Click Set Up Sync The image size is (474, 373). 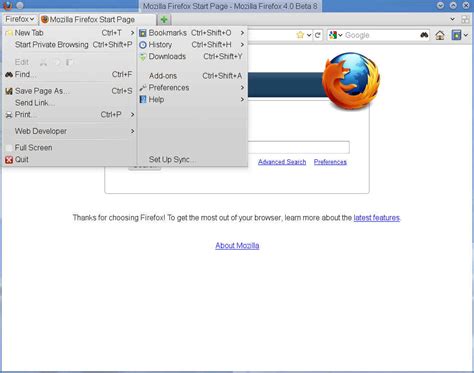pyautogui.click(x=192, y=160)
